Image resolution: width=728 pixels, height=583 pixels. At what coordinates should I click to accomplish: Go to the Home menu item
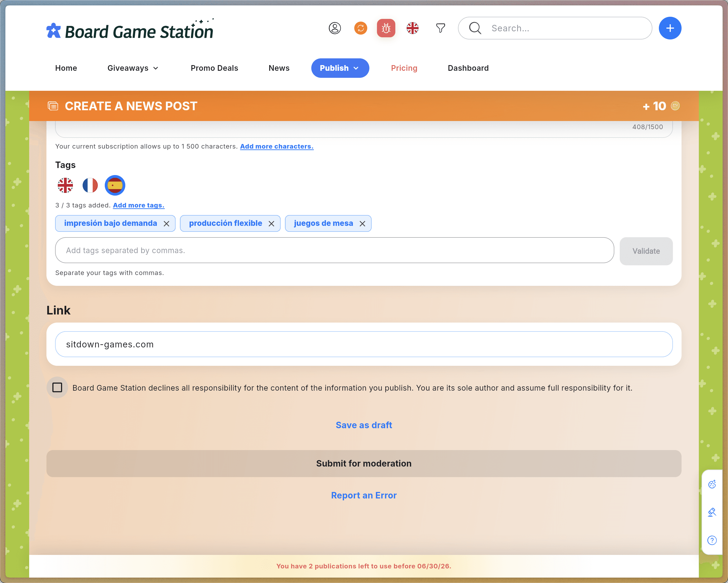pyautogui.click(x=66, y=68)
